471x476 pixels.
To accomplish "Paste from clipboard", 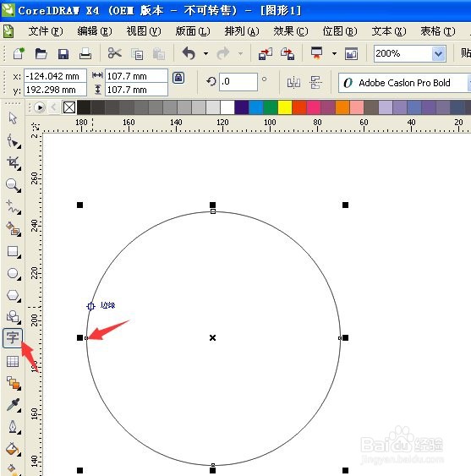I will (159, 54).
